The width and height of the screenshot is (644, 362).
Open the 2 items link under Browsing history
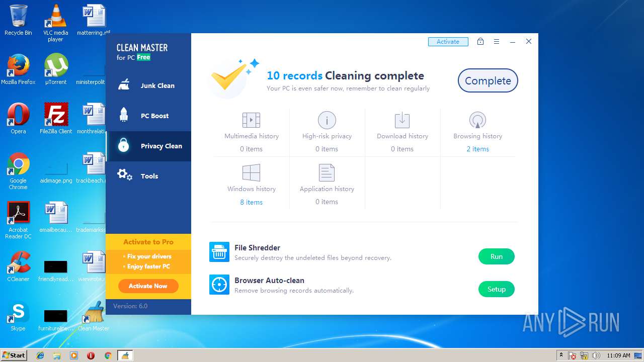[x=477, y=149]
